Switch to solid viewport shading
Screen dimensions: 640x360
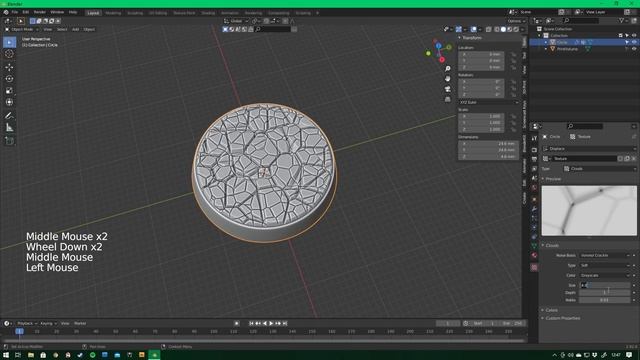[503, 29]
